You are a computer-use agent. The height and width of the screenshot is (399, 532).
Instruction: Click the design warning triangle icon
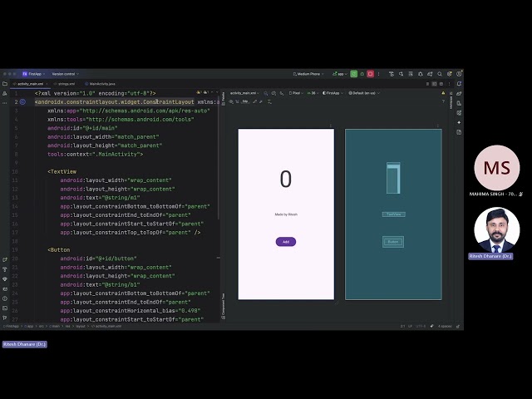pos(443,93)
